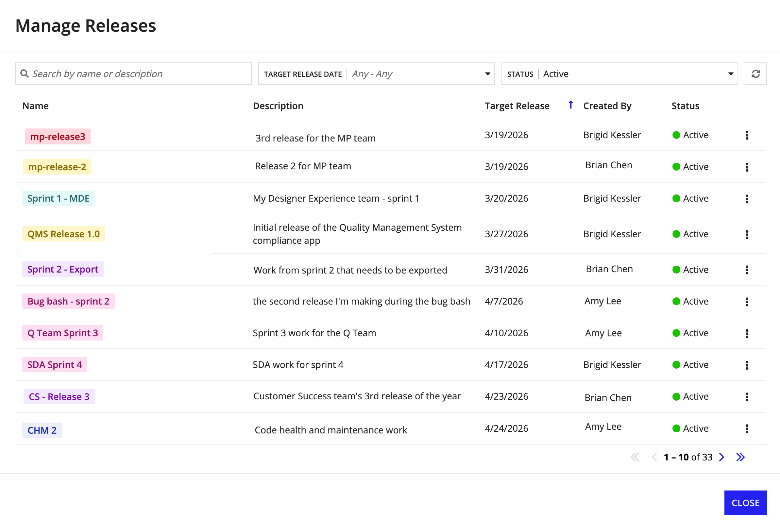Click the mp-release-2 release tag

click(x=57, y=167)
